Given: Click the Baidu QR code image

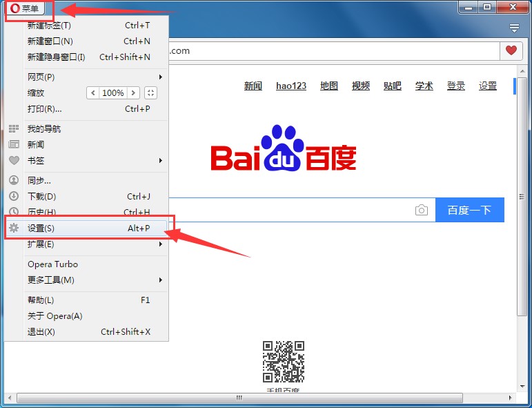Looking at the screenshot, I should click(284, 362).
